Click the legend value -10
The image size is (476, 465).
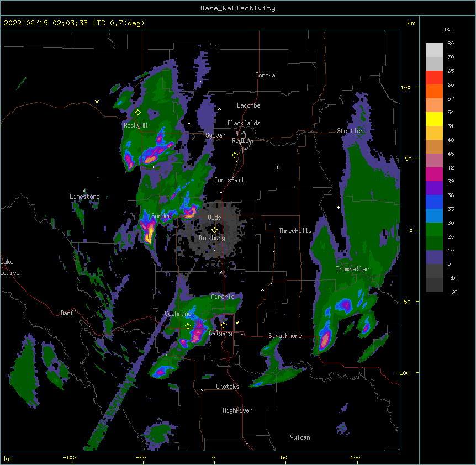click(x=452, y=278)
